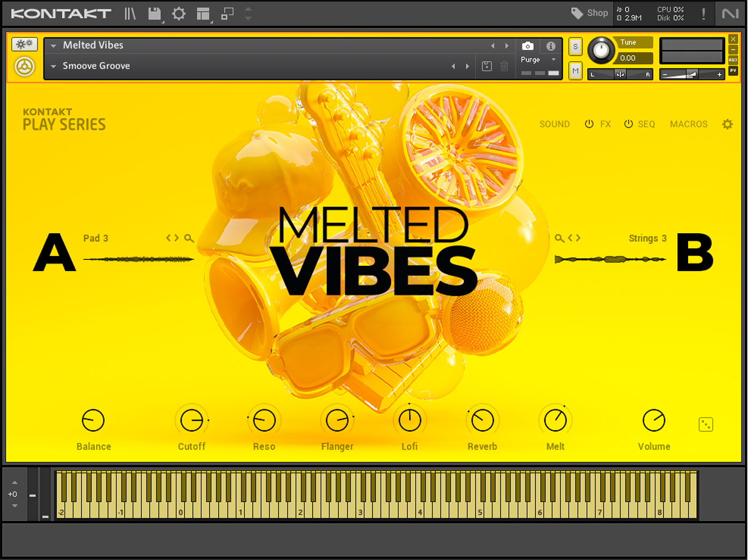
Task: Switch to snapshot view camera icon
Action: (x=527, y=46)
